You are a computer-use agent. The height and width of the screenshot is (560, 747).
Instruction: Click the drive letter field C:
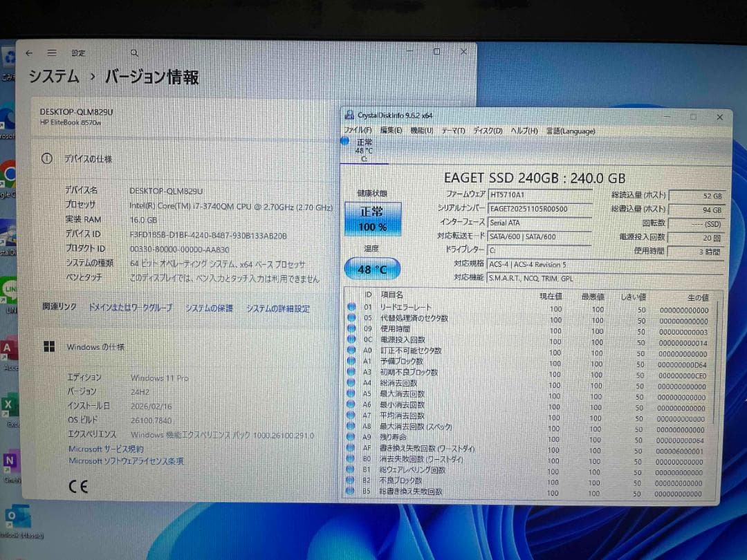[x=539, y=250]
